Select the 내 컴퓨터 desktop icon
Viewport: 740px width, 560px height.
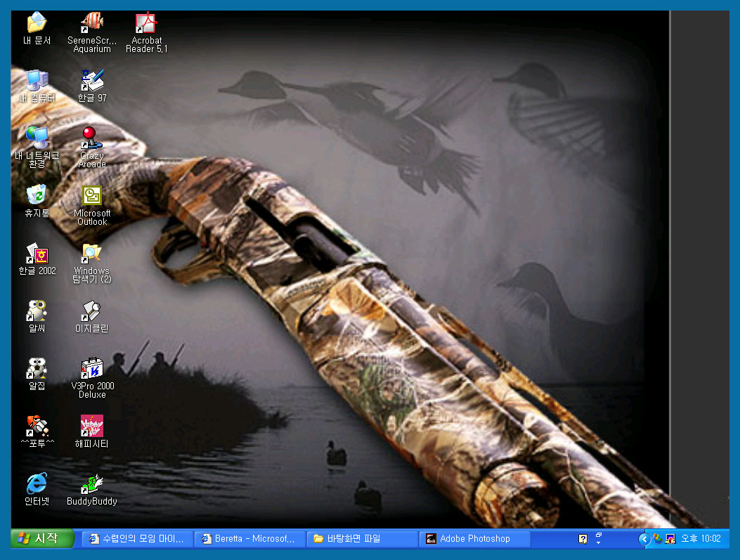37,81
